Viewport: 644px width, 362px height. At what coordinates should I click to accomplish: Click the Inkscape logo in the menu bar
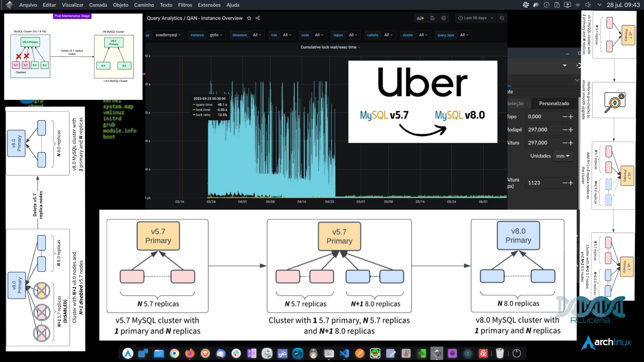[x=9, y=5]
